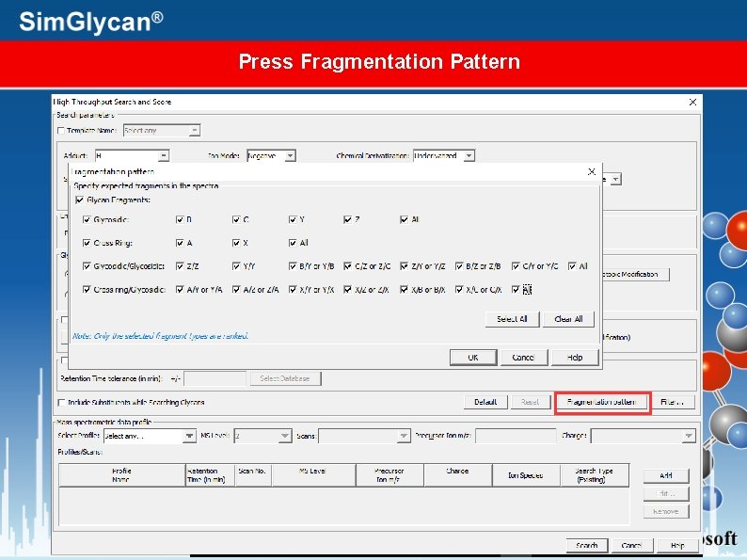Click the Profile Name column header

(x=121, y=475)
